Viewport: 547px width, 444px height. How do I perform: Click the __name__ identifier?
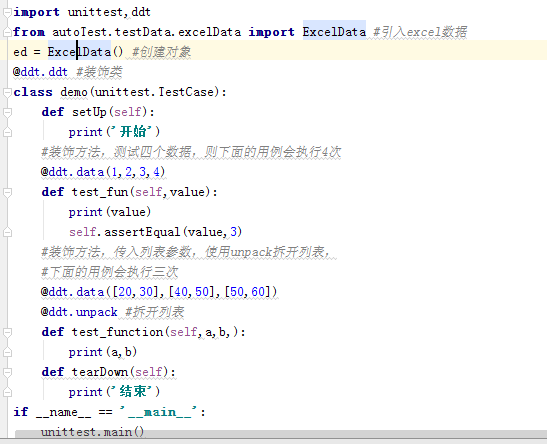tap(63, 412)
